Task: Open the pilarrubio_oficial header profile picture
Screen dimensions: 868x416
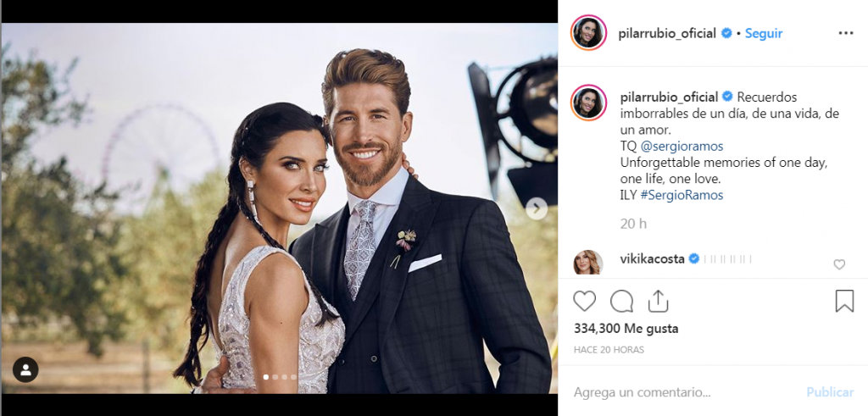Action: pos(588,33)
